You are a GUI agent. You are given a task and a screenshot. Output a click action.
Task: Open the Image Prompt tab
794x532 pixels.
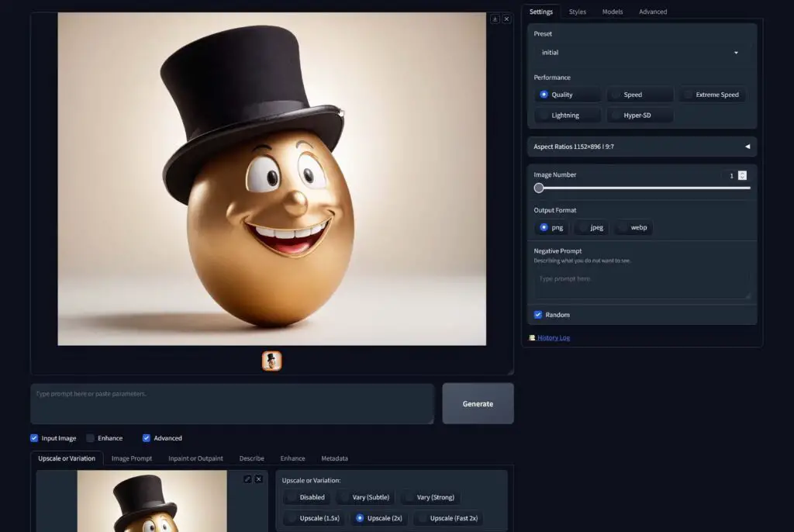[x=132, y=458]
